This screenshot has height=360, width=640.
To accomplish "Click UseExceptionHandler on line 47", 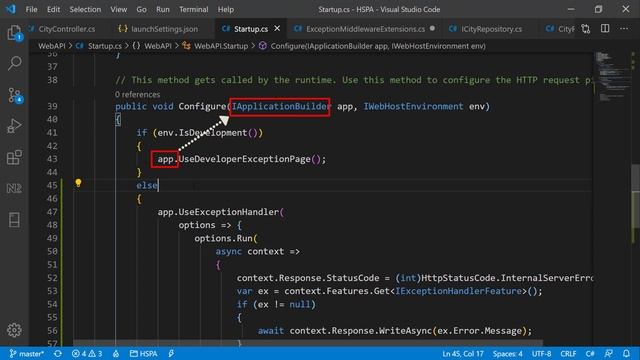I will coord(229,212).
